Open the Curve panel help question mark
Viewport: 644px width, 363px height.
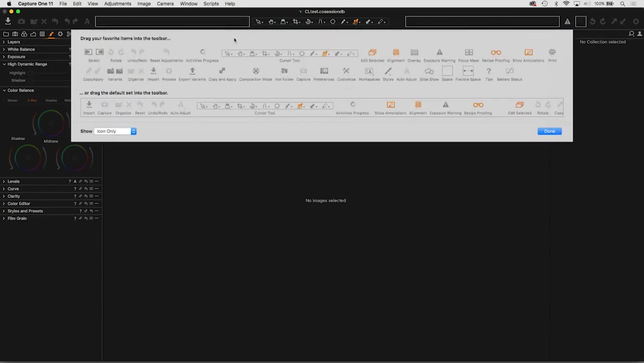75,189
